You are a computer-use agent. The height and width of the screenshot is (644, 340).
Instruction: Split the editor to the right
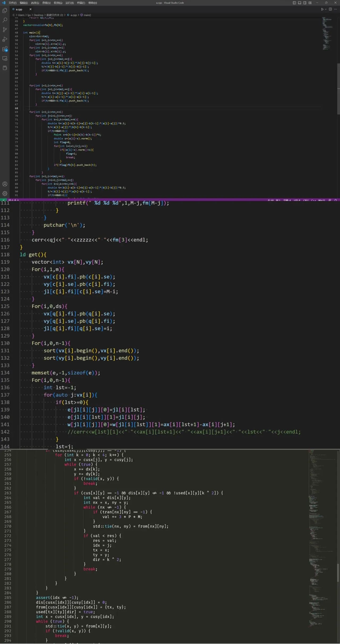(x=330, y=9)
